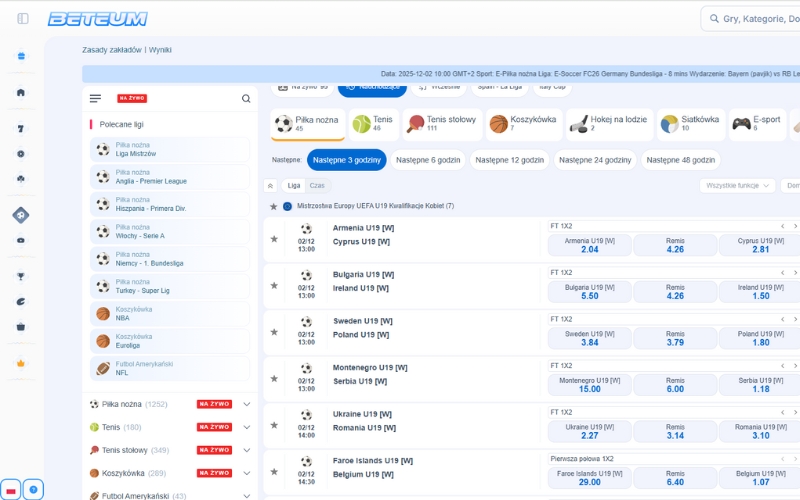Open the Zasady zakładów link

coord(111,49)
